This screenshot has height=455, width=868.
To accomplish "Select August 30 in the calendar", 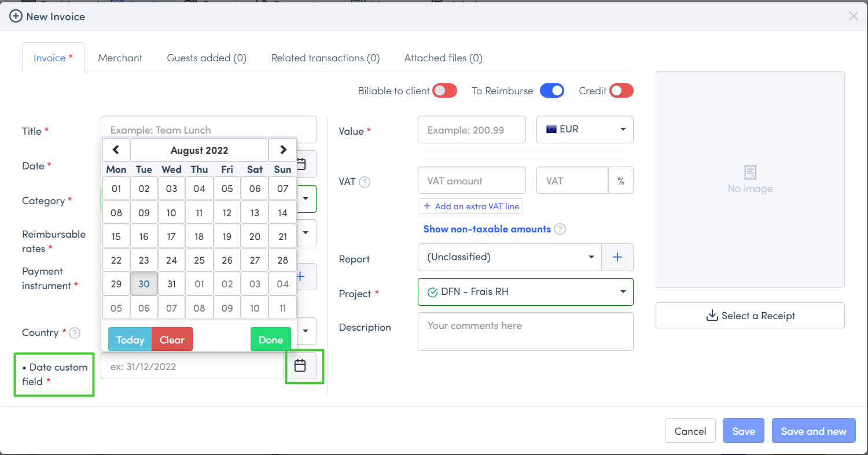I will click(144, 284).
